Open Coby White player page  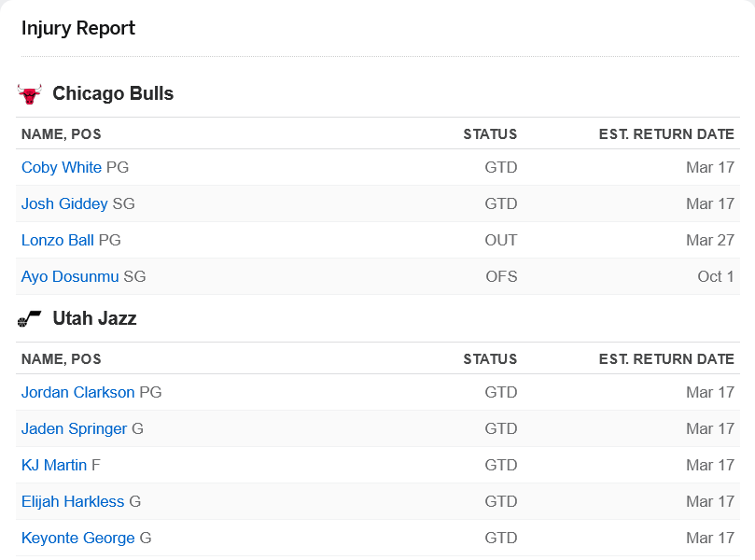tap(62, 167)
